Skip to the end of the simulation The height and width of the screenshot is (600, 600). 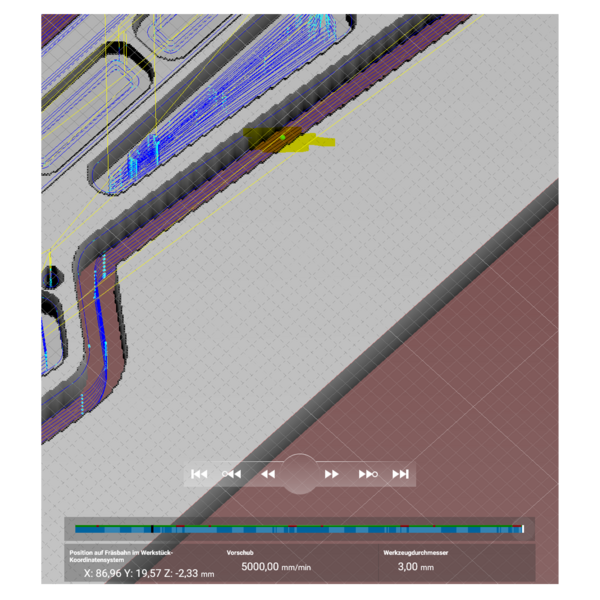point(400,474)
